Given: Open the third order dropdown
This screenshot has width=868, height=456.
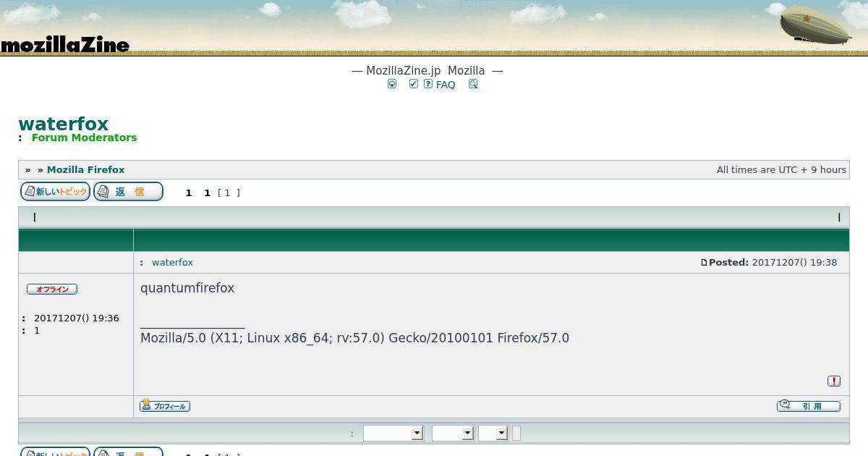Looking at the screenshot, I should (493, 433).
